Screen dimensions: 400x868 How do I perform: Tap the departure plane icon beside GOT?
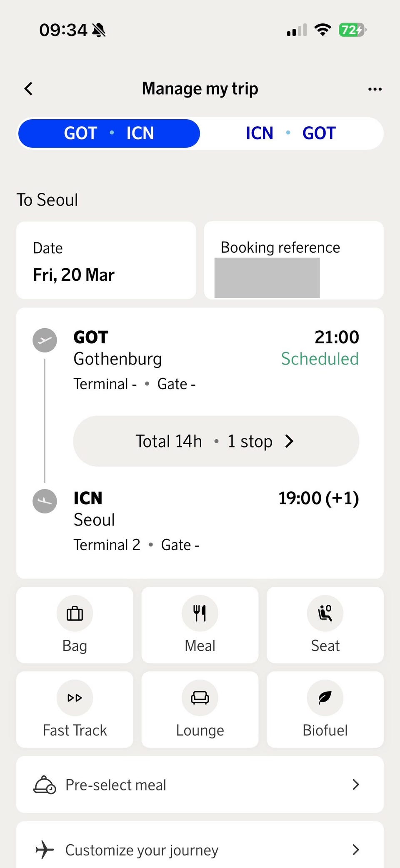click(45, 340)
